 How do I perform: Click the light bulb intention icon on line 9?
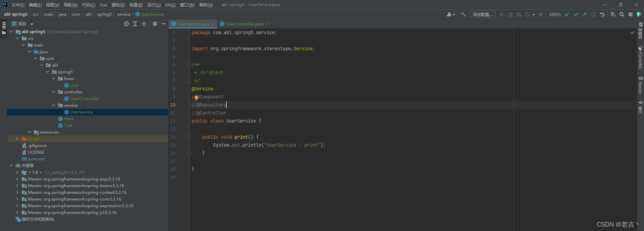(x=196, y=97)
